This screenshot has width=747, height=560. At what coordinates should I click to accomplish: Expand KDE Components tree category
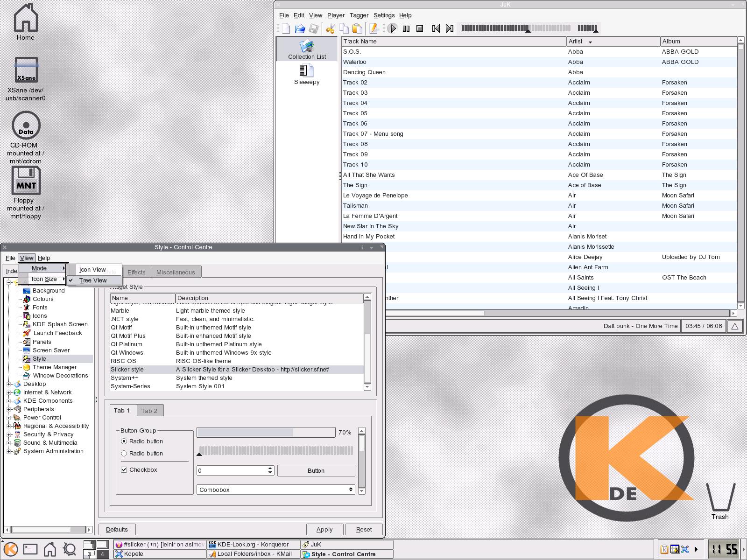(9, 401)
